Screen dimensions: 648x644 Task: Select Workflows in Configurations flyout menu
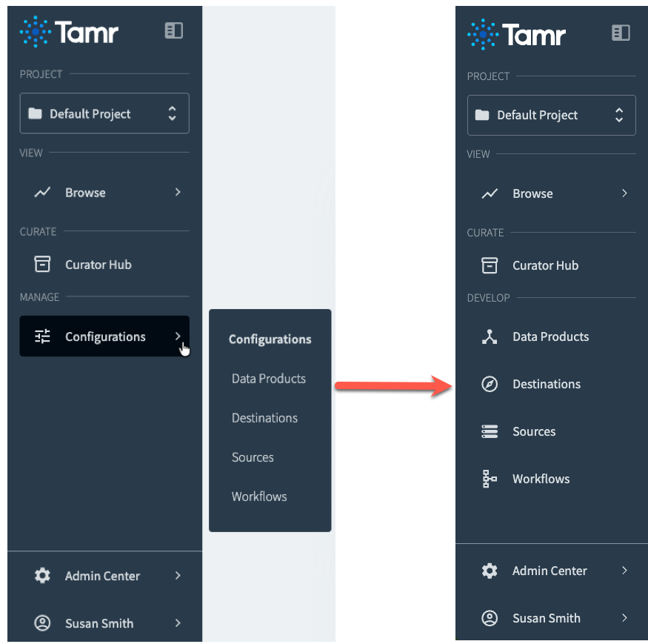point(259,497)
